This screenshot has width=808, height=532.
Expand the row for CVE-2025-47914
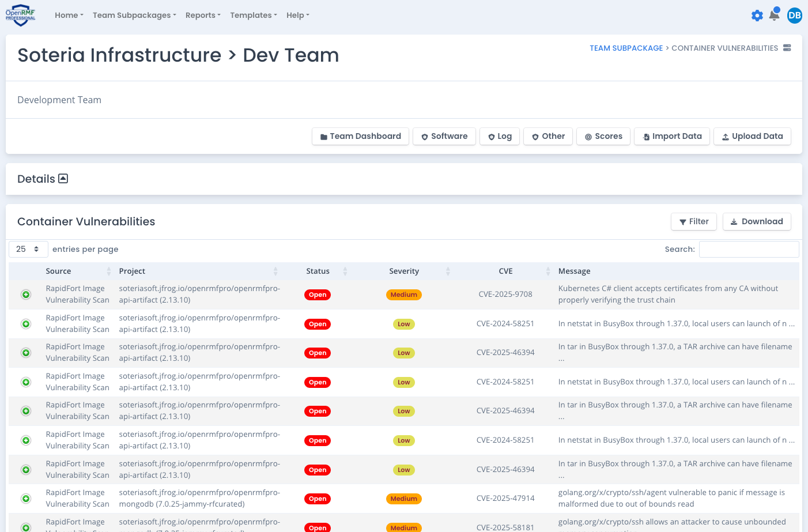26,499
